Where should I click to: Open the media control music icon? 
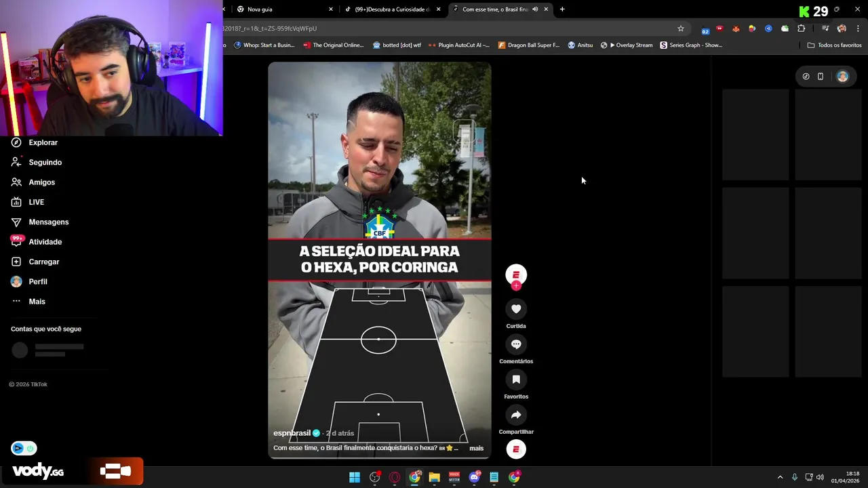[x=825, y=28]
